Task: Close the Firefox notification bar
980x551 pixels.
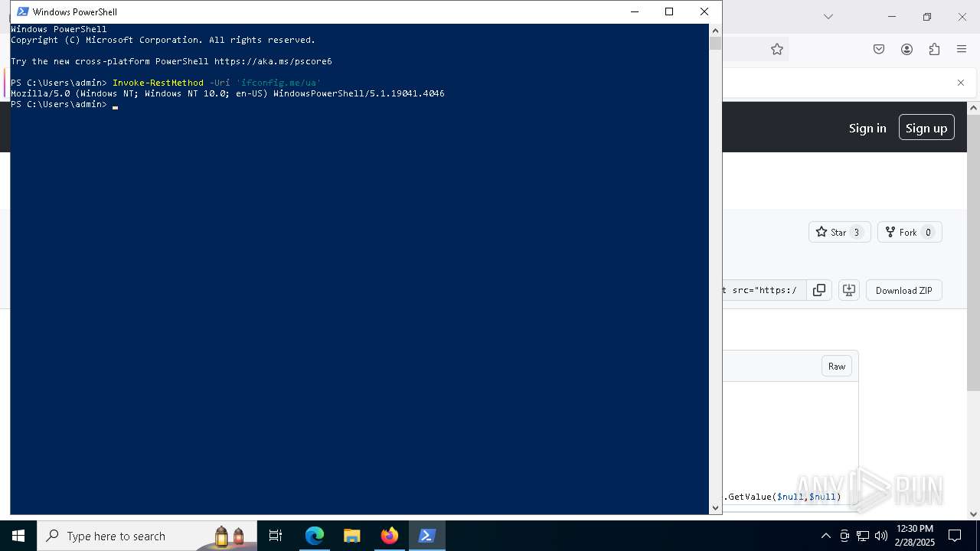Action: click(961, 83)
